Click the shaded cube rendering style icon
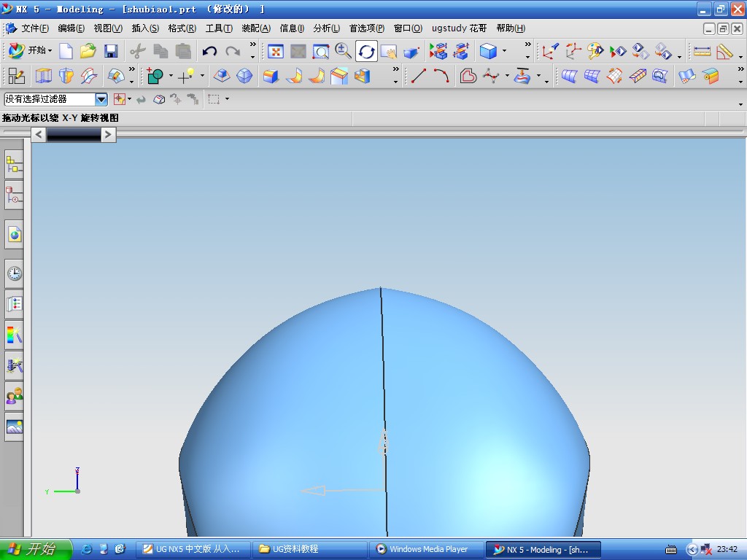The image size is (747, 560). [x=488, y=51]
